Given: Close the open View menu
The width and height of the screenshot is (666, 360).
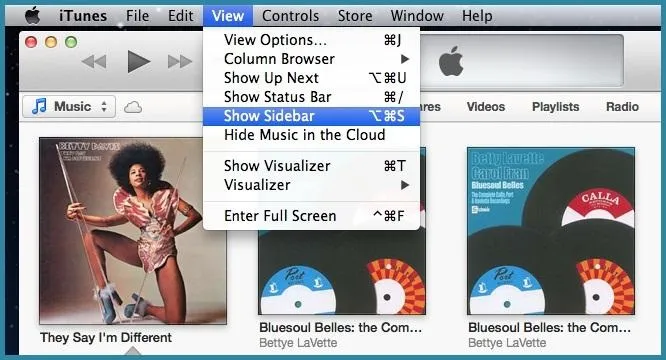Looking at the screenshot, I should click(x=228, y=16).
